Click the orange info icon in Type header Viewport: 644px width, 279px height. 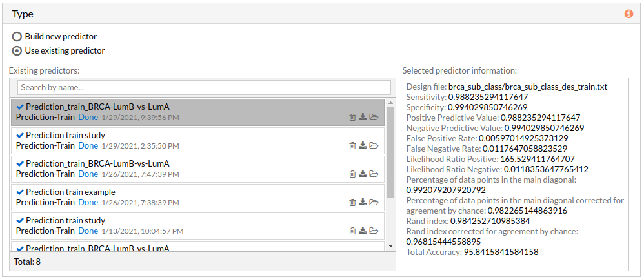click(629, 14)
